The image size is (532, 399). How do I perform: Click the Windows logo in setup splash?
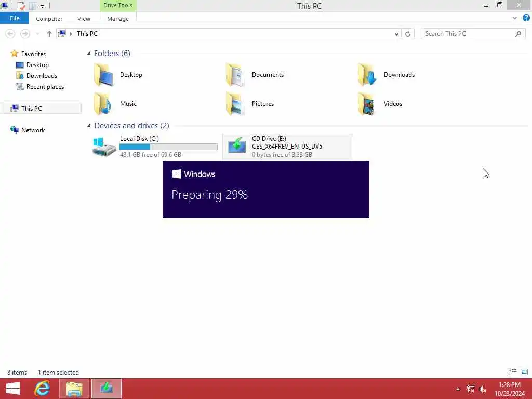[x=177, y=174]
